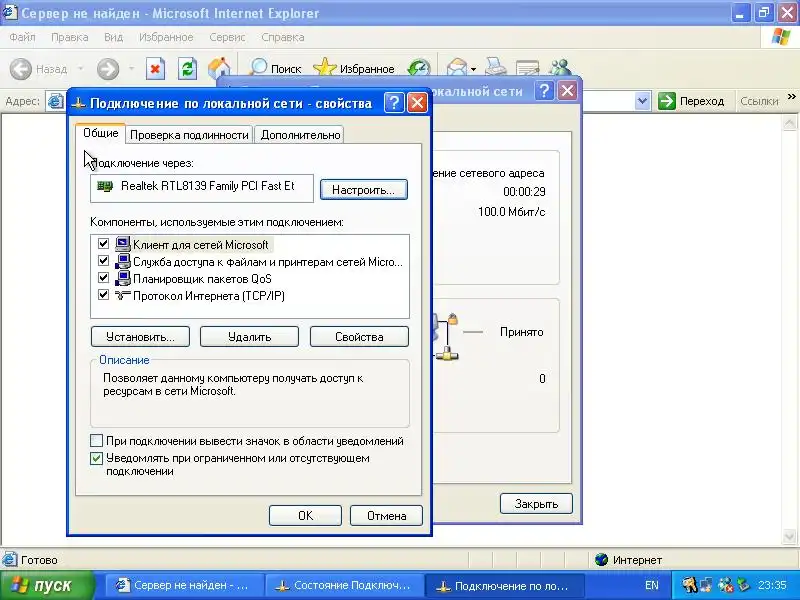
Task: Click the History clock icon in IE toolbar
Action: 418,68
